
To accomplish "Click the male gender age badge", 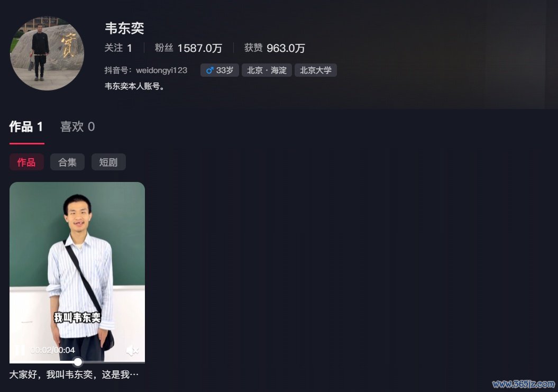I will coord(219,70).
